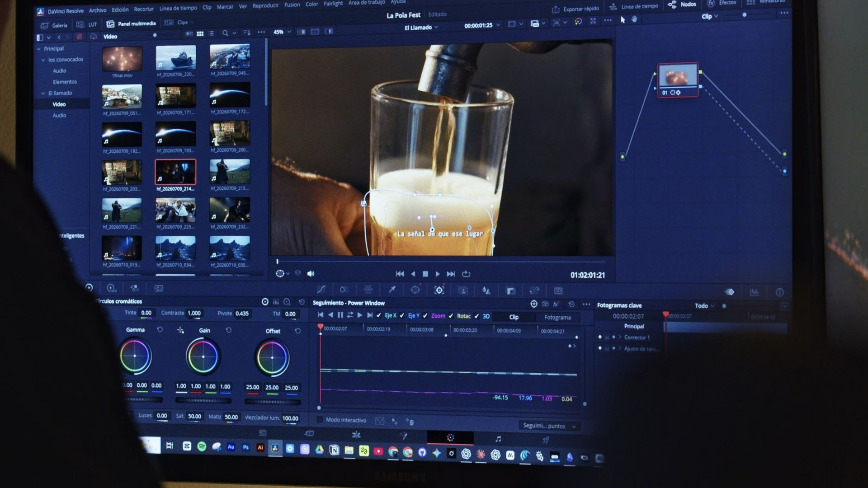Click the Gamma color wheel

pyautogui.click(x=135, y=356)
